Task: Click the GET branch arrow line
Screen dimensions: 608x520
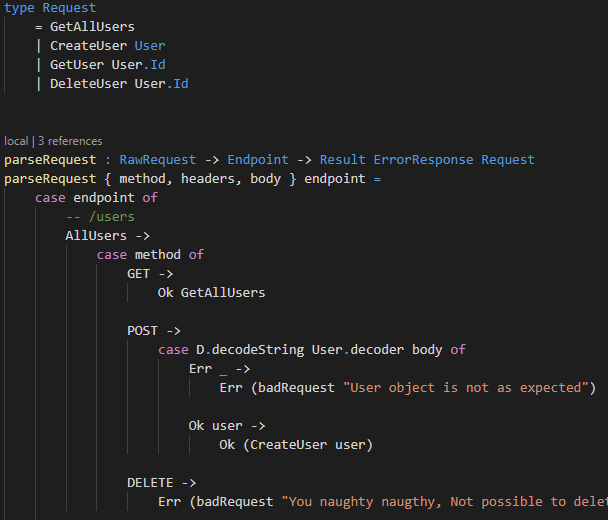Action: click(150, 274)
